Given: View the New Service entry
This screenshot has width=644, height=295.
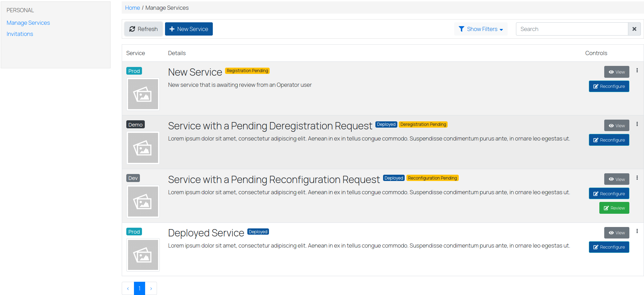Looking at the screenshot, I should pyautogui.click(x=617, y=72).
